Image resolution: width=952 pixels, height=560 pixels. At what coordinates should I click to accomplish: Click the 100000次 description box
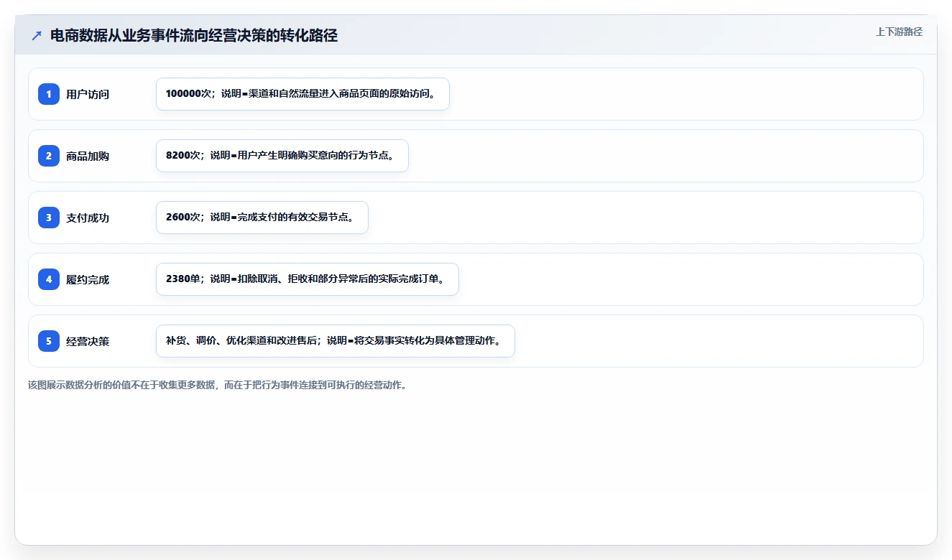302,94
